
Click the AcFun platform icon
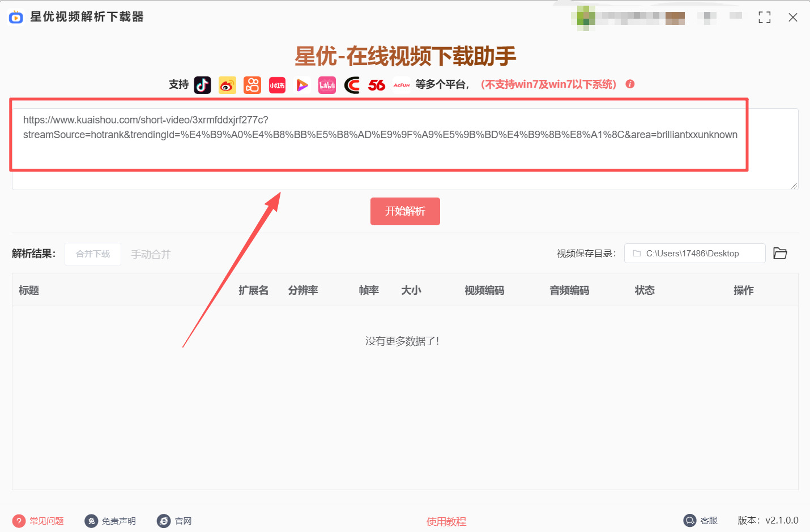[402, 85]
